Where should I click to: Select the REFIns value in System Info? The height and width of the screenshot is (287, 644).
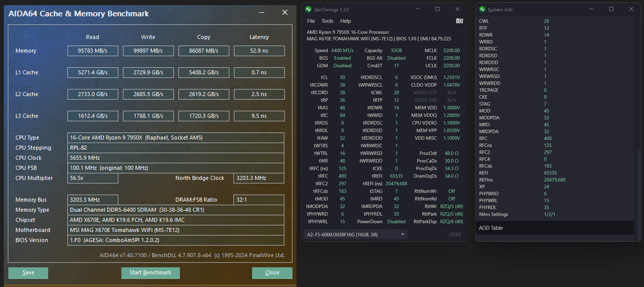555,180
